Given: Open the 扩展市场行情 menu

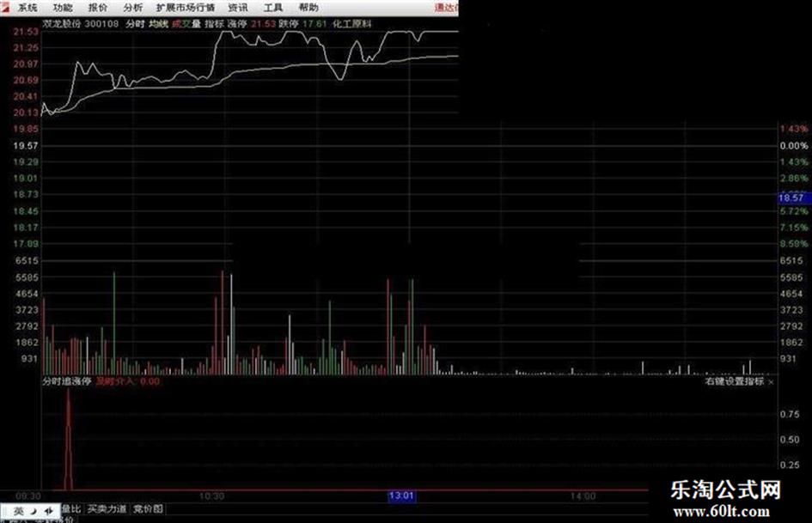Looking at the screenshot, I should click(x=186, y=8).
